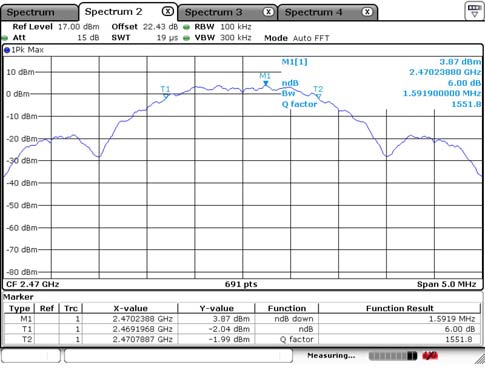485x377 pixels.
Task: Click the 691 pts label
Action: click(x=241, y=284)
